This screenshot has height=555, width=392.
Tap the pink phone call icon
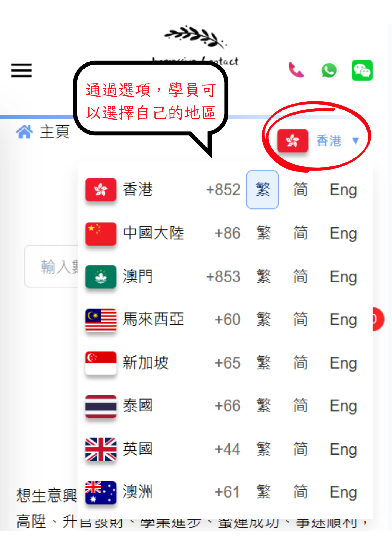click(x=296, y=70)
